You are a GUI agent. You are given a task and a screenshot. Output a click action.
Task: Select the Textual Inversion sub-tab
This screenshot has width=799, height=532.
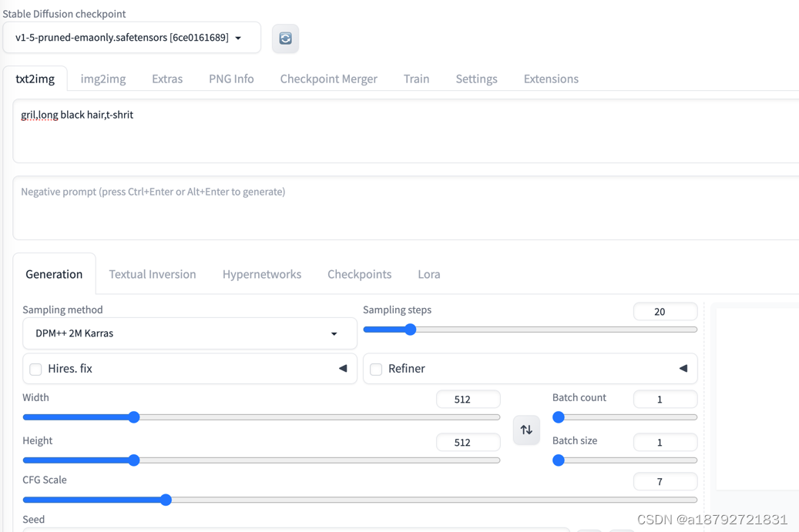click(x=153, y=274)
